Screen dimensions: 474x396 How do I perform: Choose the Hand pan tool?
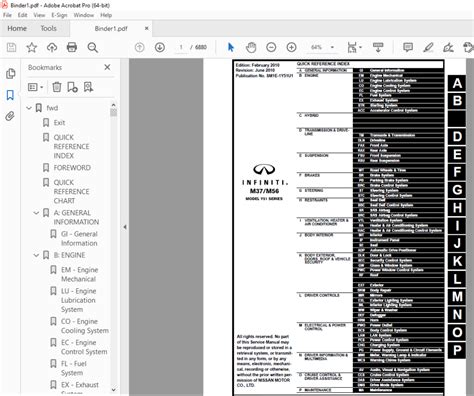(251, 47)
